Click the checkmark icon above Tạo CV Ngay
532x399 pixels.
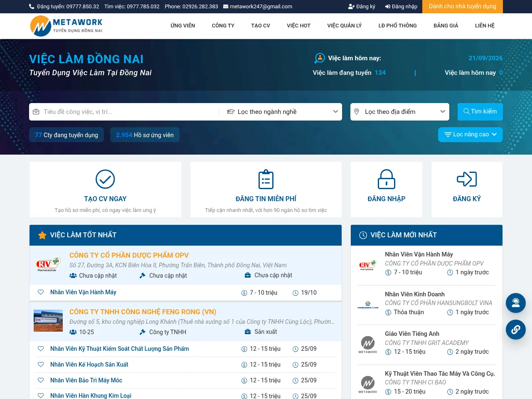[105, 179]
